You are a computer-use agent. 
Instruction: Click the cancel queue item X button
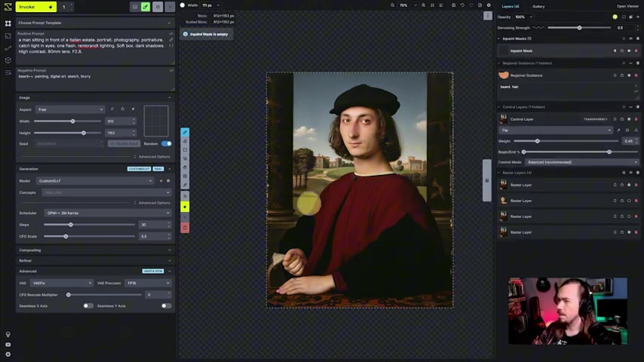[x=170, y=7]
